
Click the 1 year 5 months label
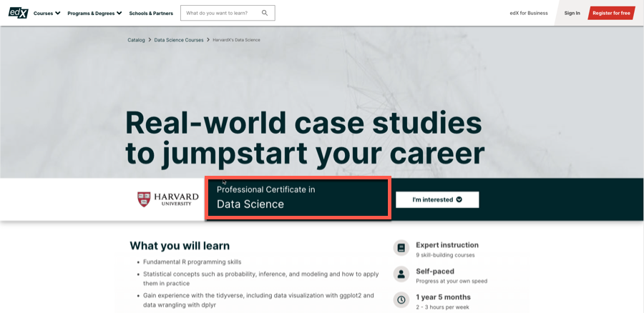tap(443, 297)
